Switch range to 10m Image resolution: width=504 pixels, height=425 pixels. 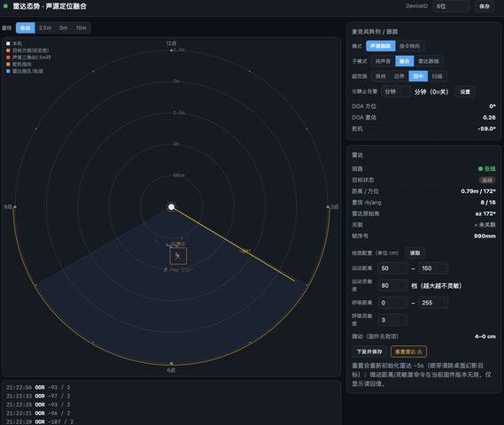click(x=81, y=28)
